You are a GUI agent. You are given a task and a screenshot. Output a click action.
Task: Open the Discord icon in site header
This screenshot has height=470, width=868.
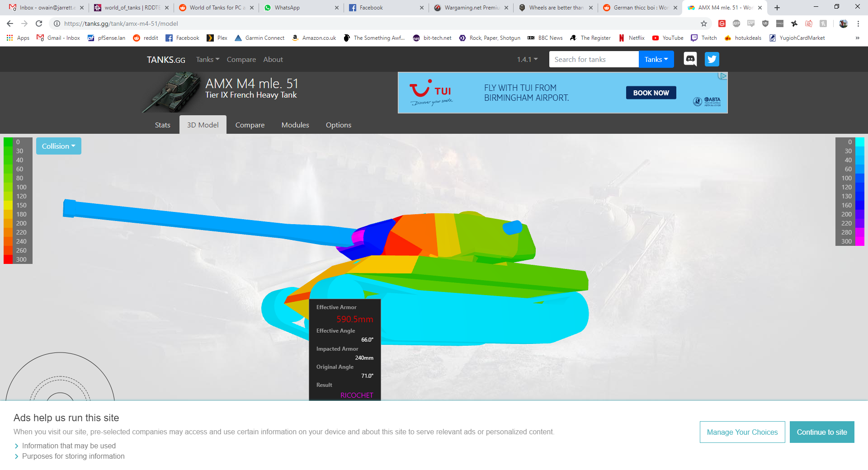pyautogui.click(x=690, y=59)
